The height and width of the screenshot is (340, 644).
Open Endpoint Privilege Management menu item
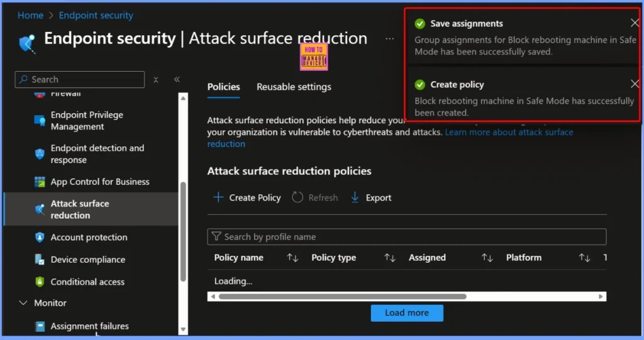point(87,121)
